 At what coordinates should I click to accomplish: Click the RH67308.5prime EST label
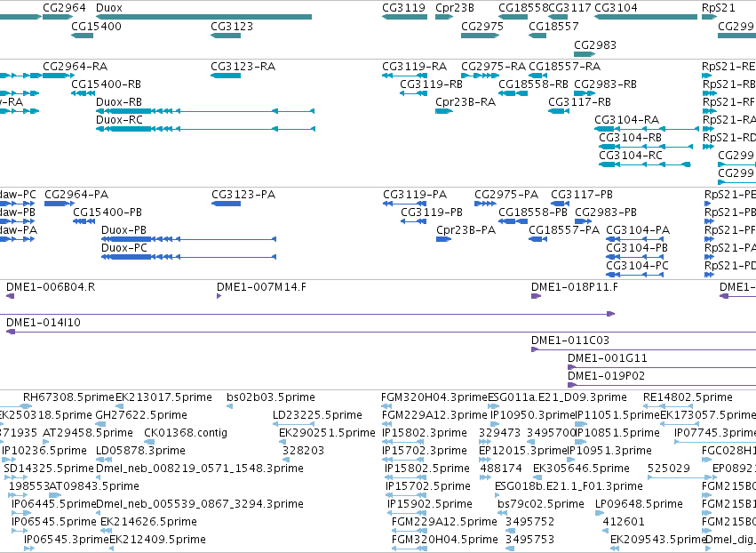[x=68, y=397]
